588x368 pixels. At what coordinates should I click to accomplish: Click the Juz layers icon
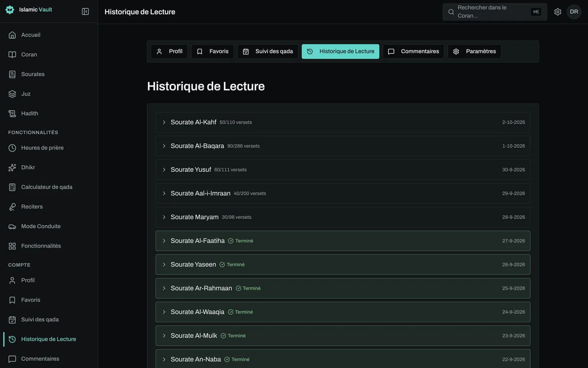pos(12,94)
